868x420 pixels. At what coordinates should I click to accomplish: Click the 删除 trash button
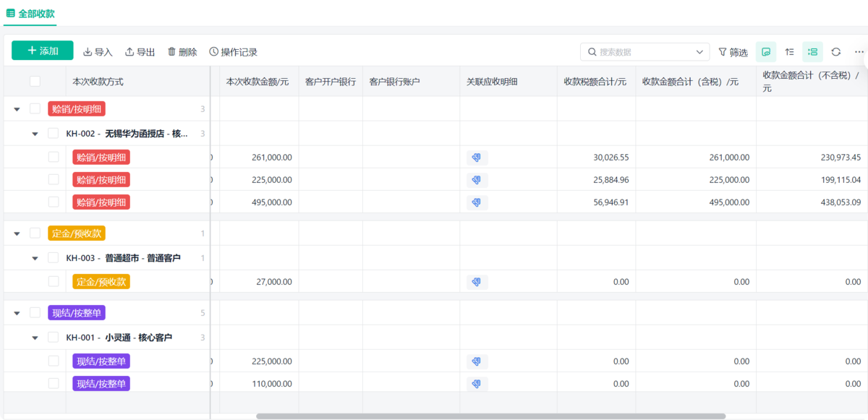pos(182,52)
